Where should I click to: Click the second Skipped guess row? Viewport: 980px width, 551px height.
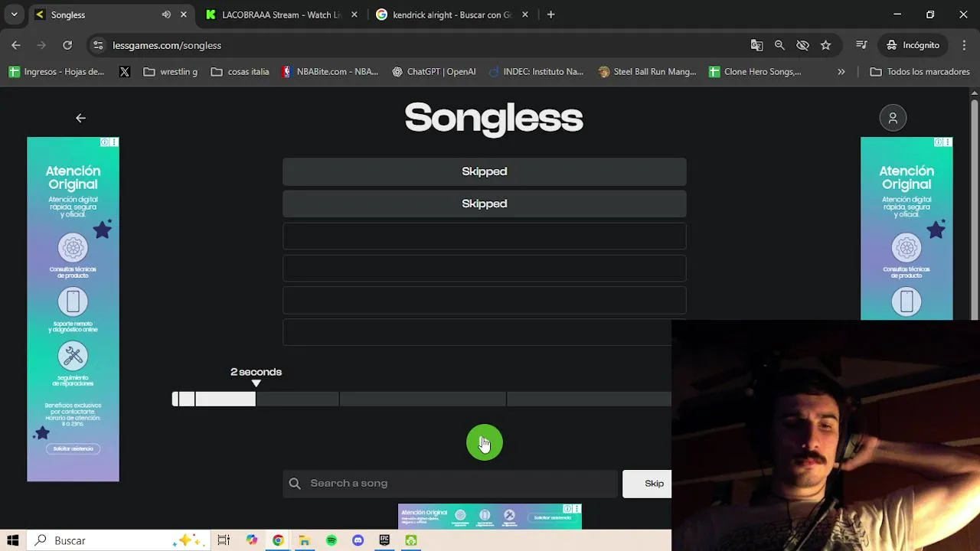coord(485,204)
